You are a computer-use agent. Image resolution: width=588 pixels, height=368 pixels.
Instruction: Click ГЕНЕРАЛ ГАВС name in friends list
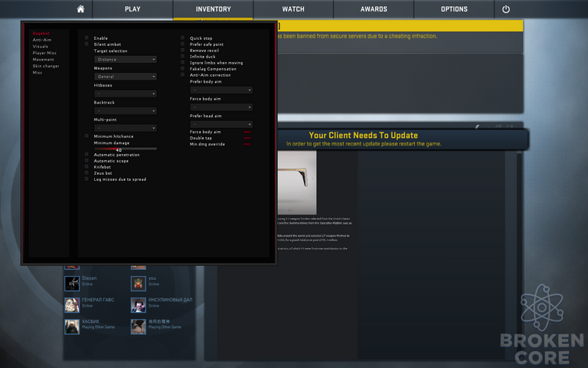pos(98,300)
